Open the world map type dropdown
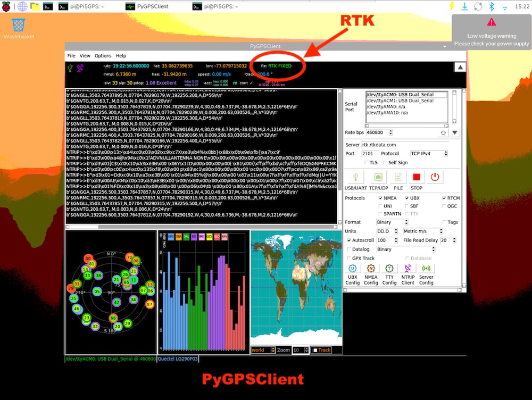Image resolution: width=532 pixels, height=400 pixels. 273,350
